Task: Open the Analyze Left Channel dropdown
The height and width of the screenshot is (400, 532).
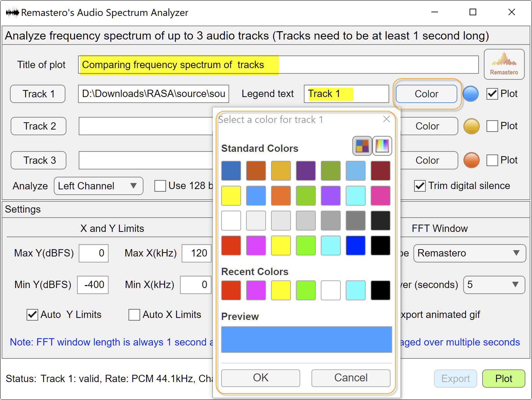Action: [x=99, y=186]
